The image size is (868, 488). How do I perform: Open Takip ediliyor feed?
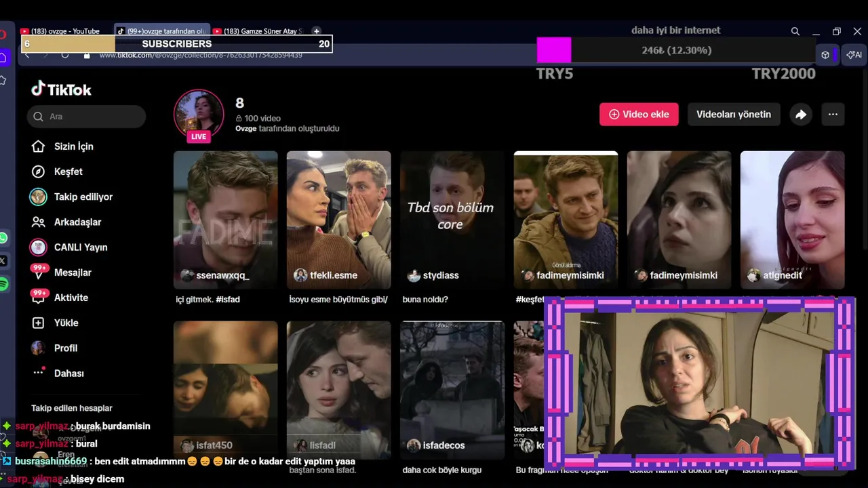pyautogui.click(x=71, y=197)
